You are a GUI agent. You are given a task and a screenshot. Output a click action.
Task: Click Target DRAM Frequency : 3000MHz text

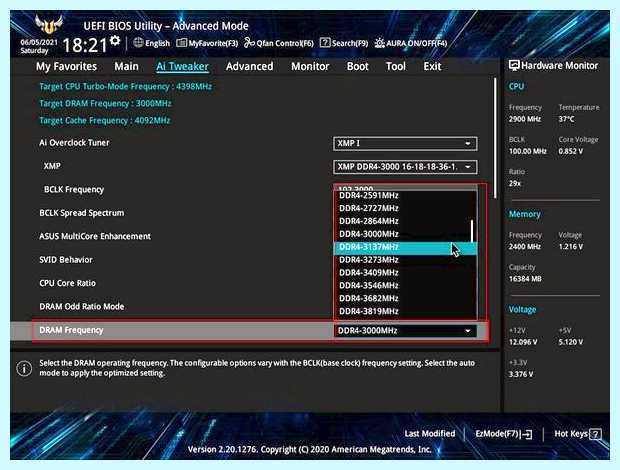coord(105,104)
